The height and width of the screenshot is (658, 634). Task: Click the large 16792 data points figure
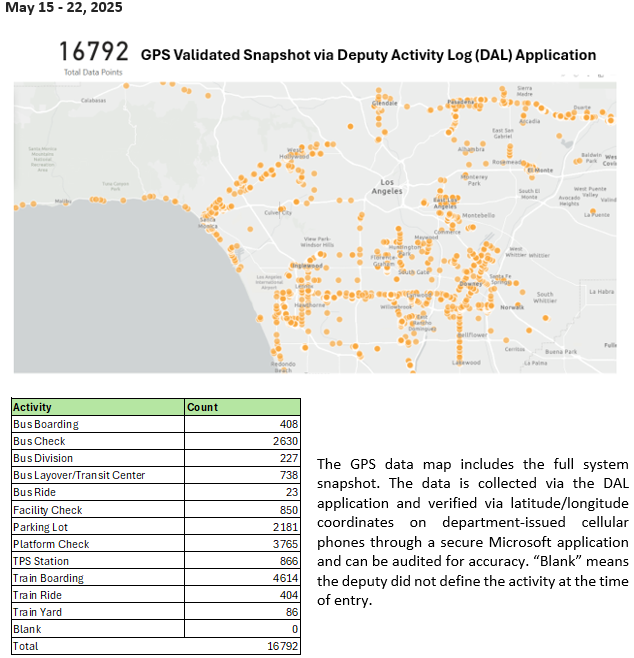tap(93, 52)
